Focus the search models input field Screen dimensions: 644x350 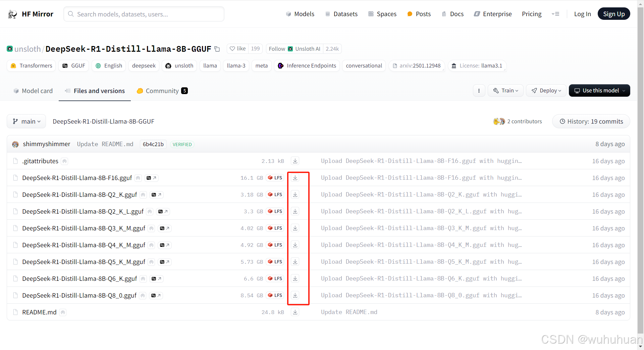pyautogui.click(x=144, y=14)
